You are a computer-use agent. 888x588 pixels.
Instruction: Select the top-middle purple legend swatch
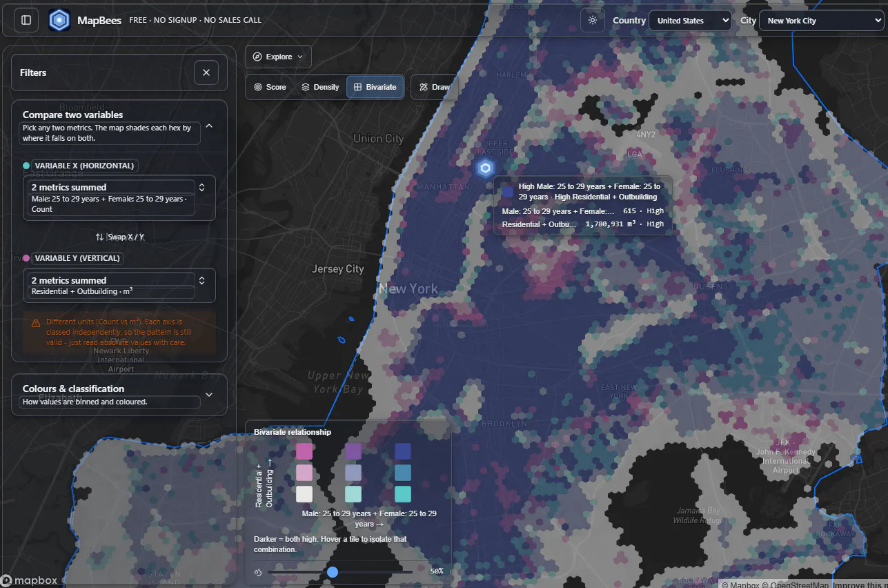tap(353, 451)
